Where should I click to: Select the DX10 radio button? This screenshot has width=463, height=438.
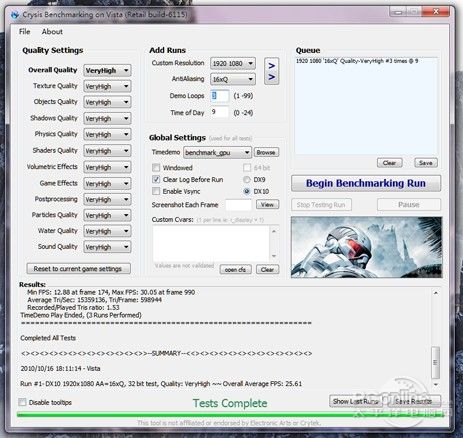(247, 192)
